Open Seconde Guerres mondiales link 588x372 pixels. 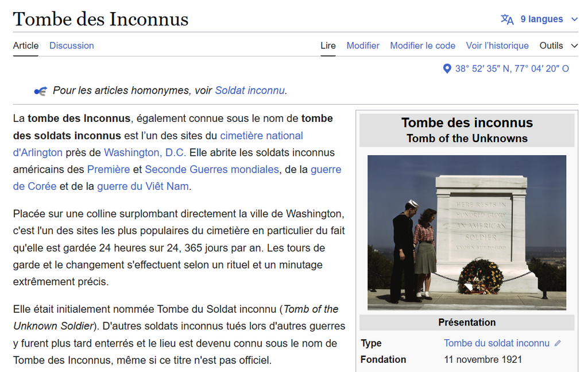pos(212,169)
